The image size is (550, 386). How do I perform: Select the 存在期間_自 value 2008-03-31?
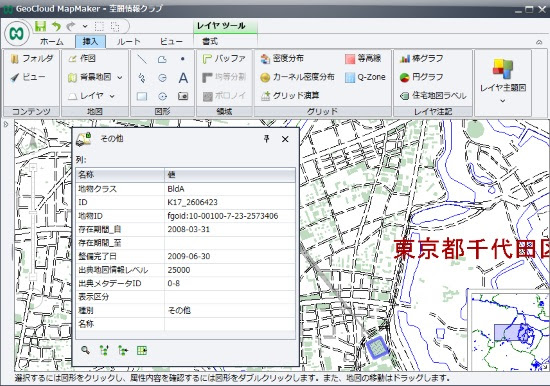(188, 229)
